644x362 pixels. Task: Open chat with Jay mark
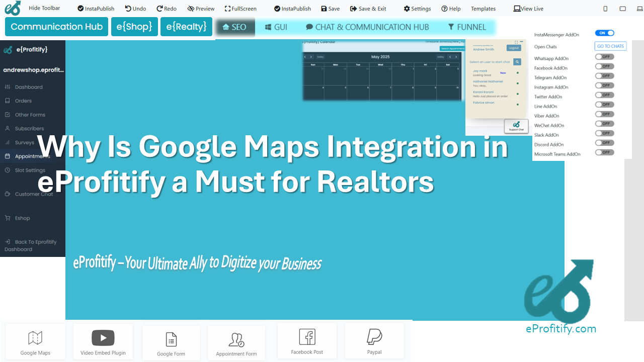click(x=496, y=73)
